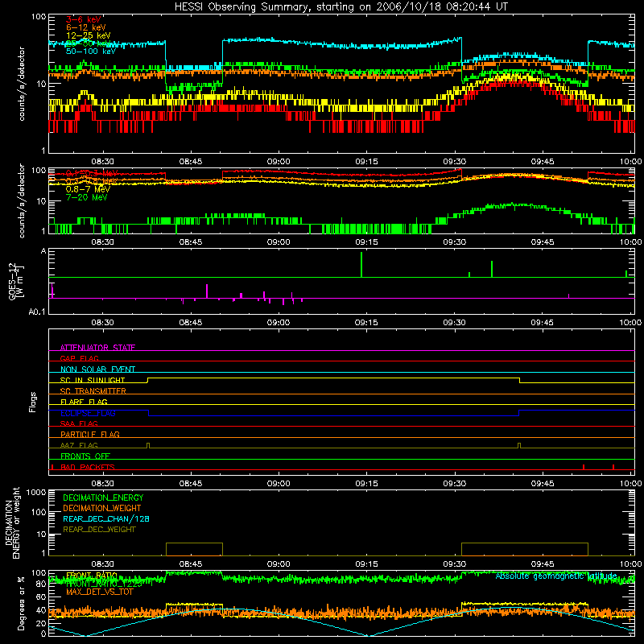Click the MAX_DET_VS_TOT legend label
644x644 pixels.
pyautogui.click(x=99, y=592)
